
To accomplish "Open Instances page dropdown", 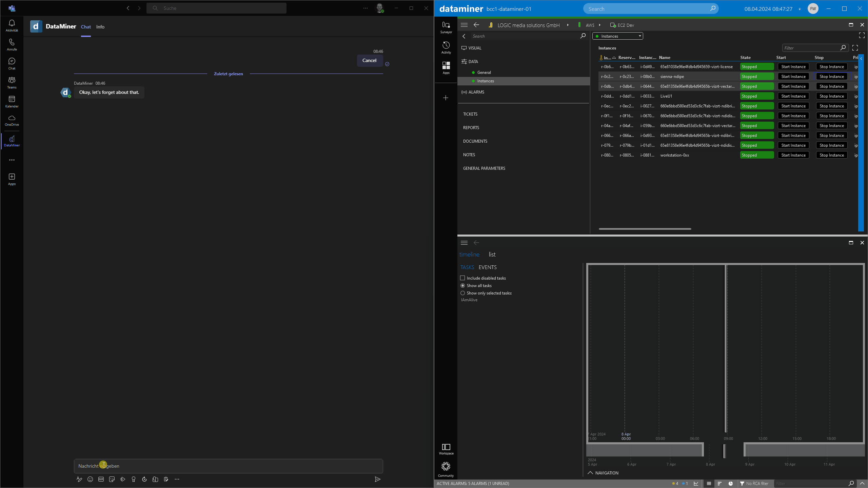I will (x=617, y=36).
